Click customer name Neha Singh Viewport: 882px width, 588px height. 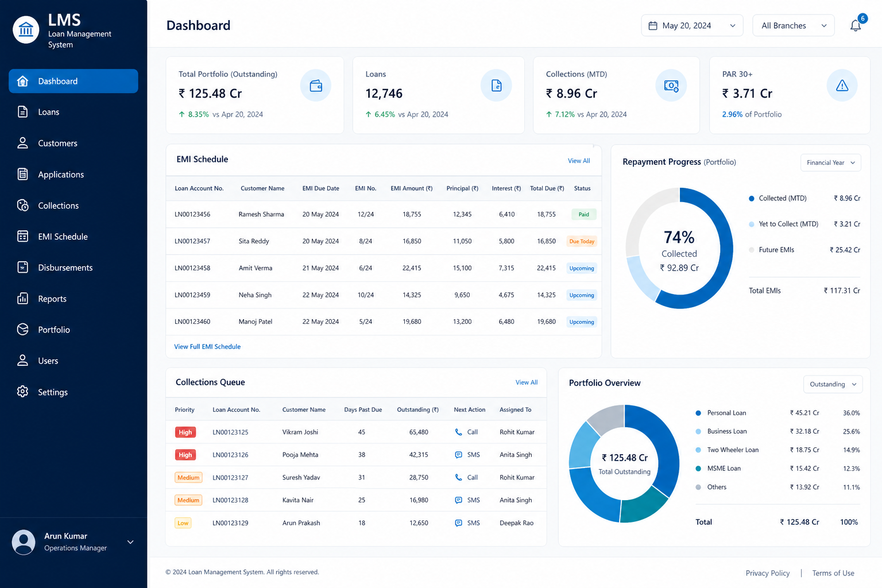pos(255,295)
